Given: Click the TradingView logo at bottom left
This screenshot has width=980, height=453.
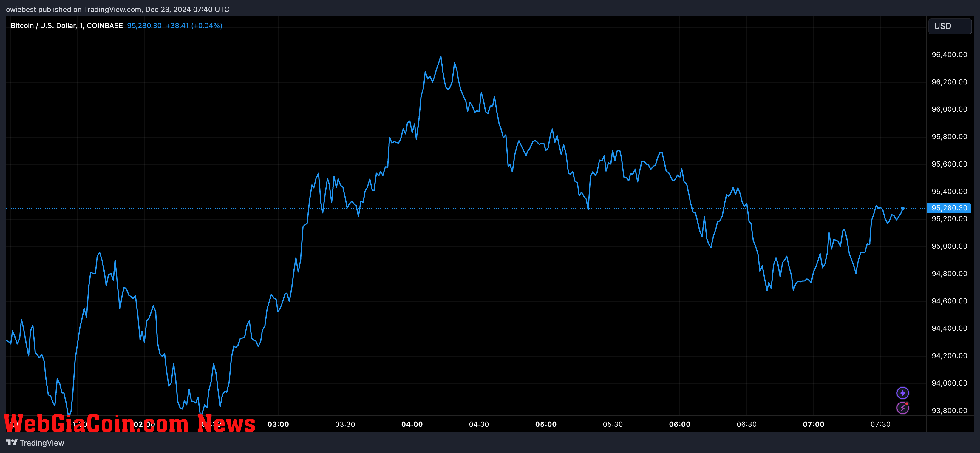Looking at the screenshot, I should coord(35,442).
